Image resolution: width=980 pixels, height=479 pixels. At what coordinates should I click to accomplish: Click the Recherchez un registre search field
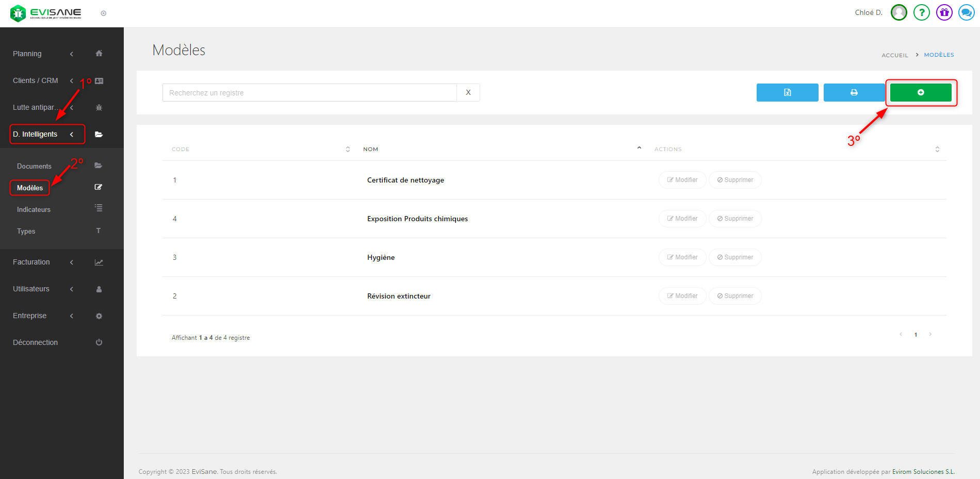coord(309,93)
